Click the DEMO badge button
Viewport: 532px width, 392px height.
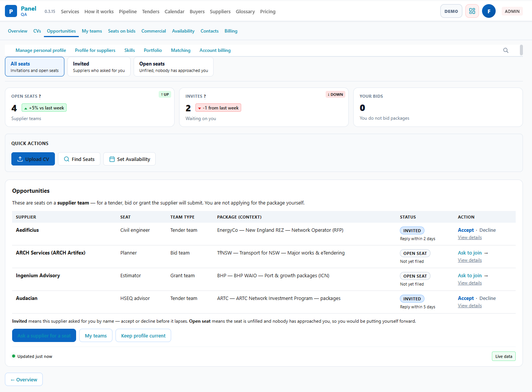tap(451, 11)
